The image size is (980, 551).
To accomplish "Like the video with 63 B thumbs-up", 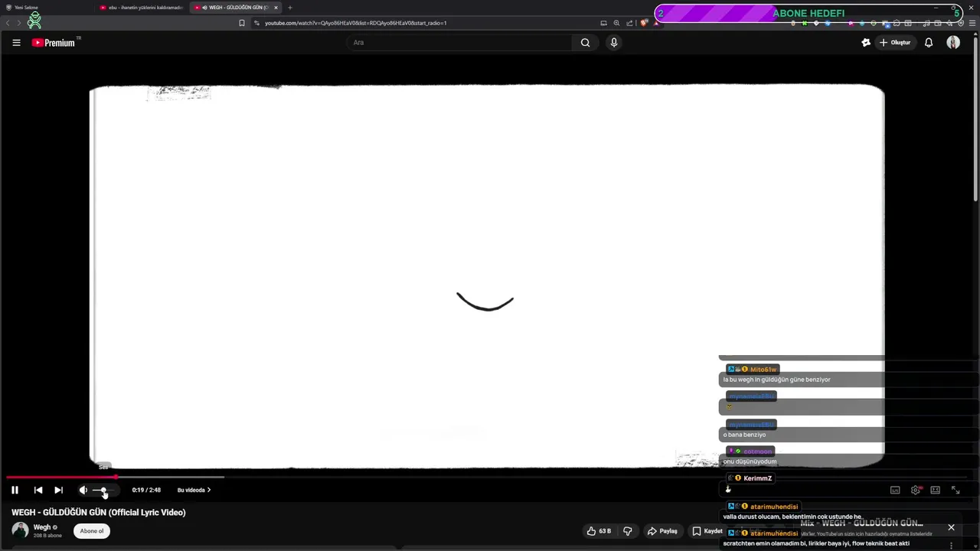I will [x=599, y=531].
